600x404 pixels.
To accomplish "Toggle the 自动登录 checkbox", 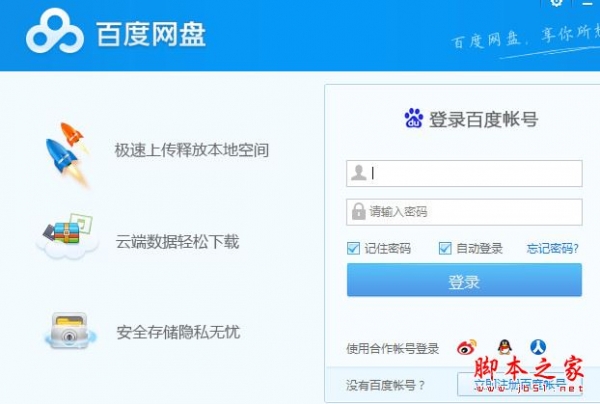I will (445, 248).
